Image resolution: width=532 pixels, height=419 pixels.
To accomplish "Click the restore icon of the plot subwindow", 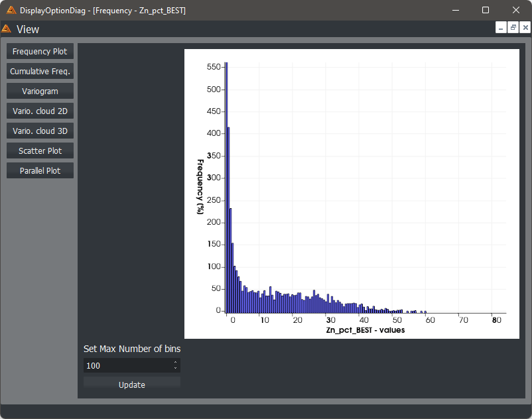I will click(x=513, y=27).
